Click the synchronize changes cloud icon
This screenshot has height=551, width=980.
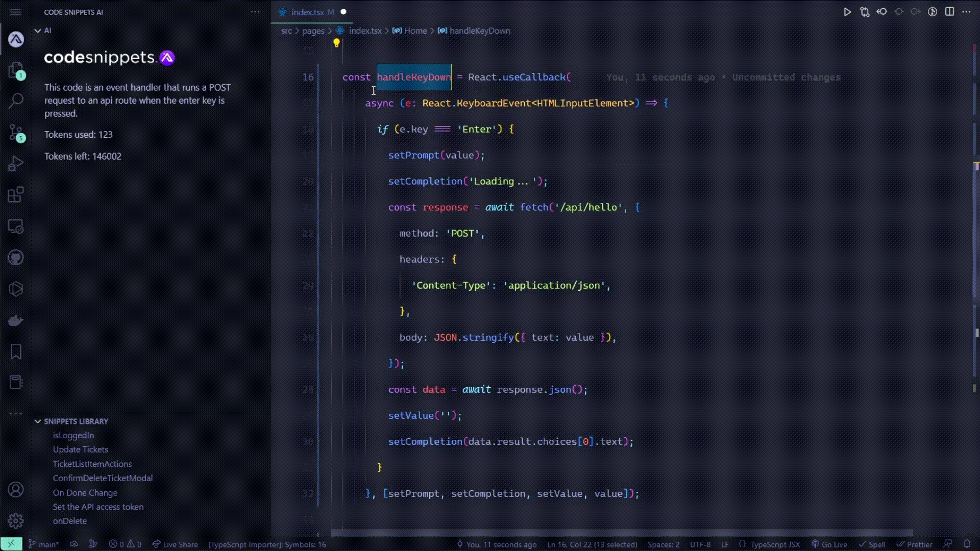pyautogui.click(x=74, y=544)
